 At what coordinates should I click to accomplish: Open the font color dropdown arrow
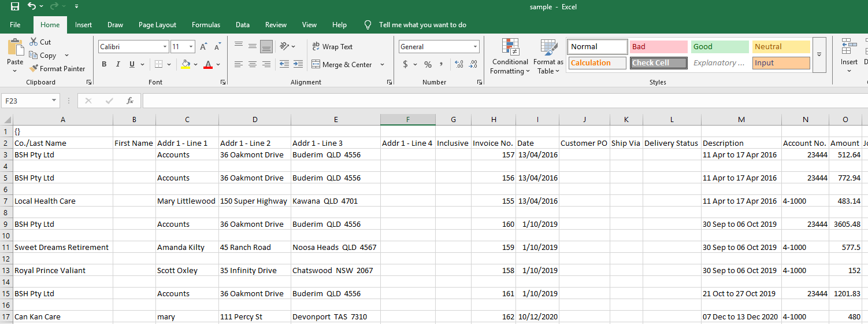pos(218,64)
